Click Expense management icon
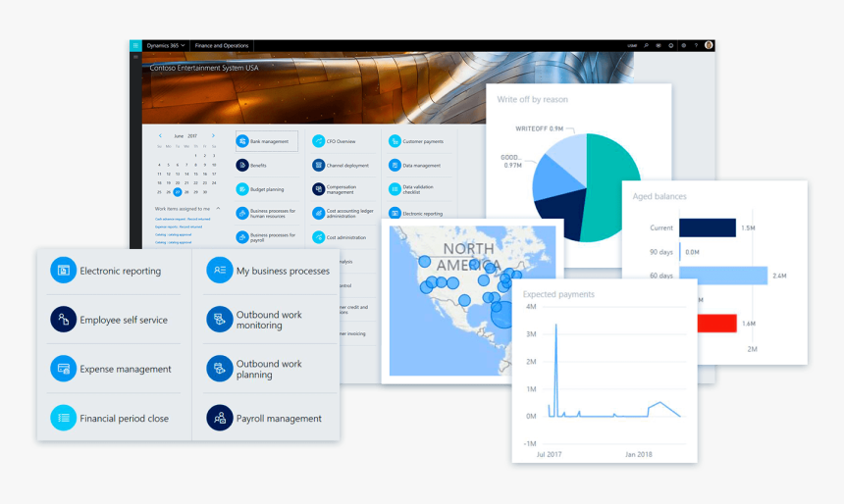The image size is (844, 504). pos(64,369)
